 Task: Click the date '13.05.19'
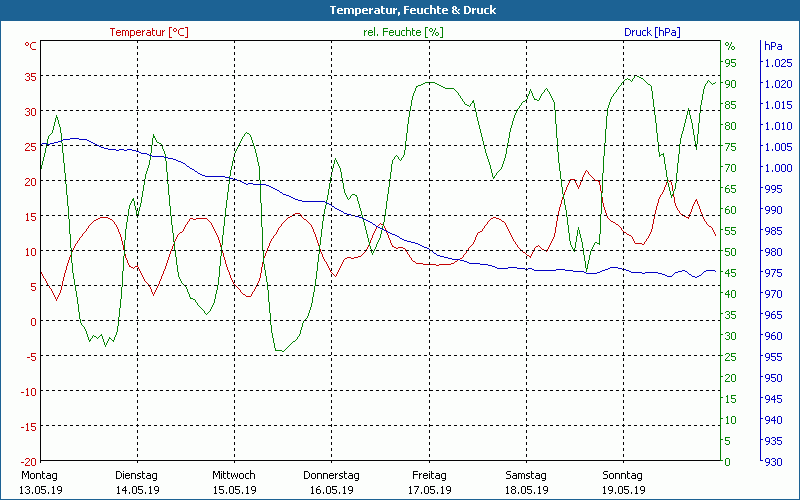41,490
